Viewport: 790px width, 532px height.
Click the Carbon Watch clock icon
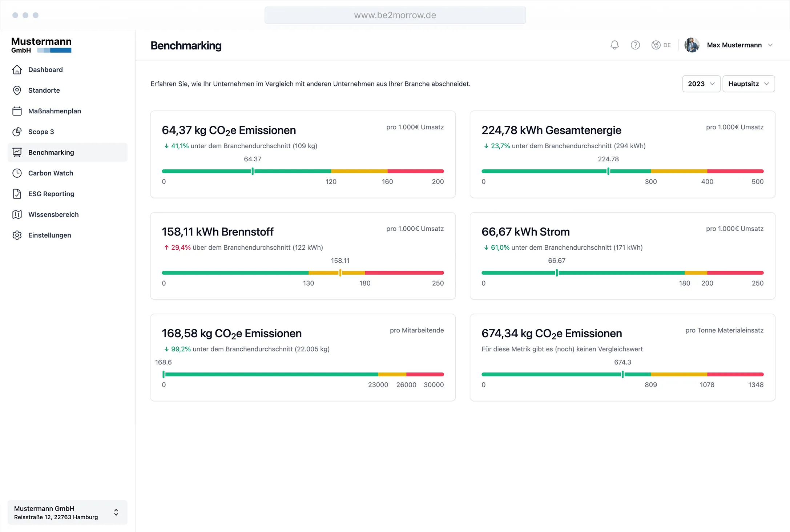pyautogui.click(x=17, y=173)
